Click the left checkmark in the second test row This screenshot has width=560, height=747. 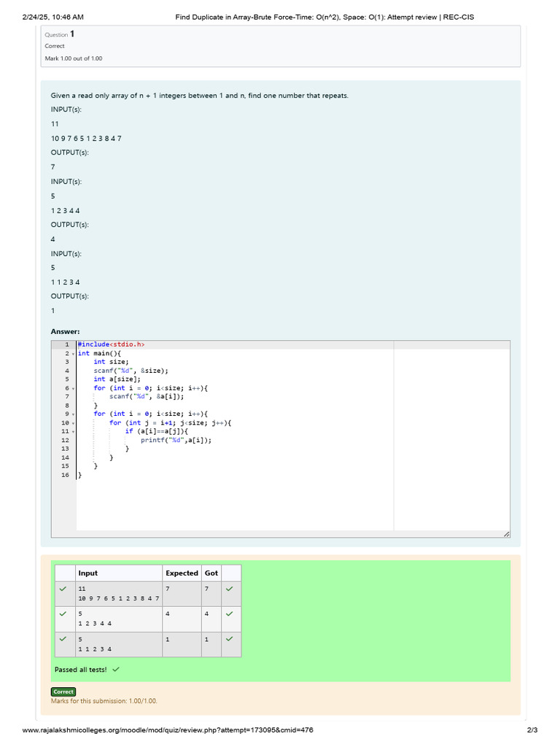63,614
